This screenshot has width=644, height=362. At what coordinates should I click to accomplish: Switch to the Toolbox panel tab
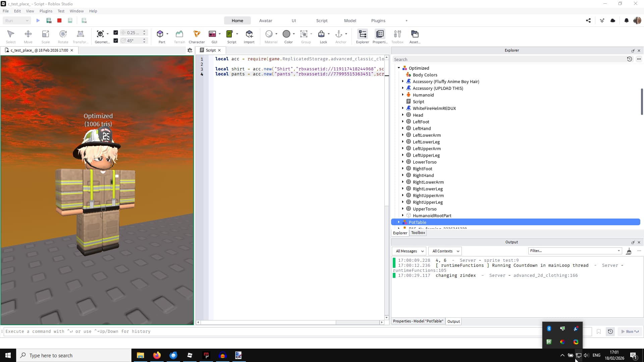[x=418, y=233]
